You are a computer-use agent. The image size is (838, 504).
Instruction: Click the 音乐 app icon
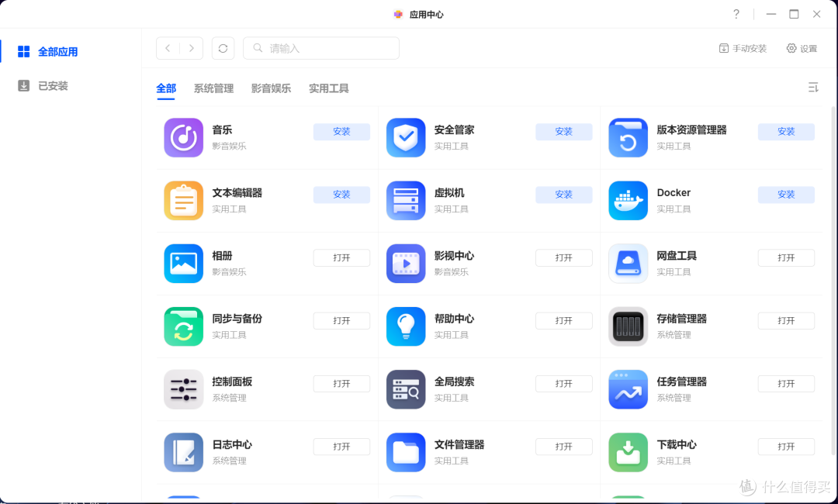click(x=183, y=138)
